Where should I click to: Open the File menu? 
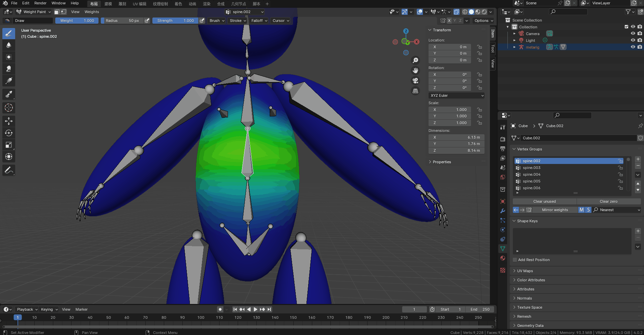click(14, 3)
